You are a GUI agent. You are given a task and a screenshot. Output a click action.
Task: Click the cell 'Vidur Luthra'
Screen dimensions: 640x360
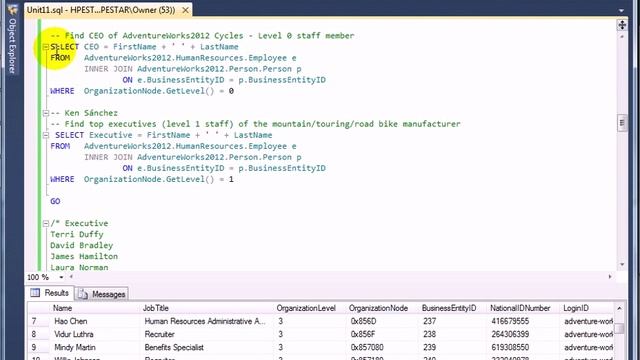point(95,334)
